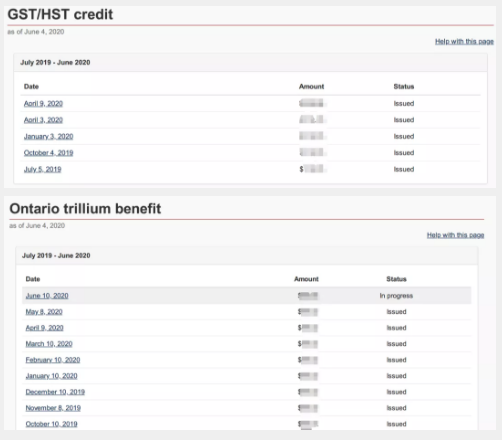Image resolution: width=502 pixels, height=440 pixels.
Task: Click the 'Issued' status in the May 8, 2020 row
Action: click(x=396, y=312)
